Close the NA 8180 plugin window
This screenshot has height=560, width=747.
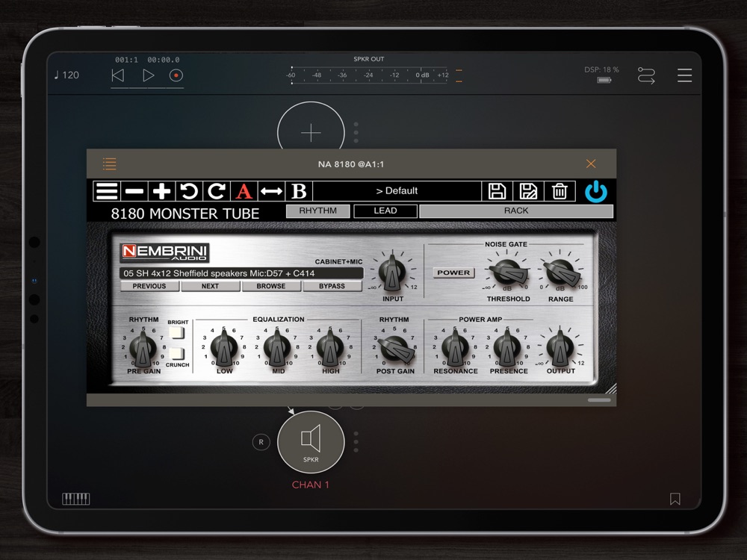[591, 164]
